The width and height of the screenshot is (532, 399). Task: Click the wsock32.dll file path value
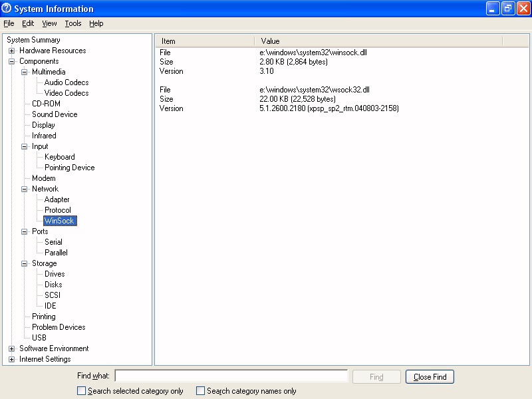coord(315,90)
